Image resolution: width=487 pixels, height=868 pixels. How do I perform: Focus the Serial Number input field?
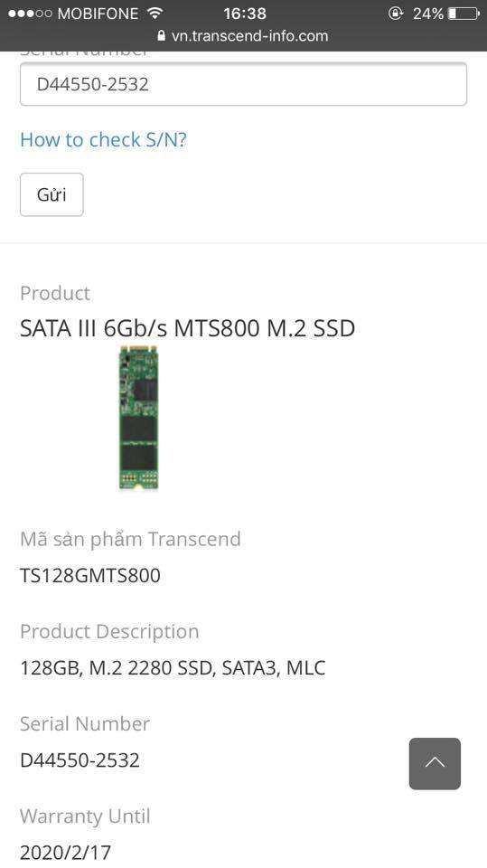click(244, 84)
